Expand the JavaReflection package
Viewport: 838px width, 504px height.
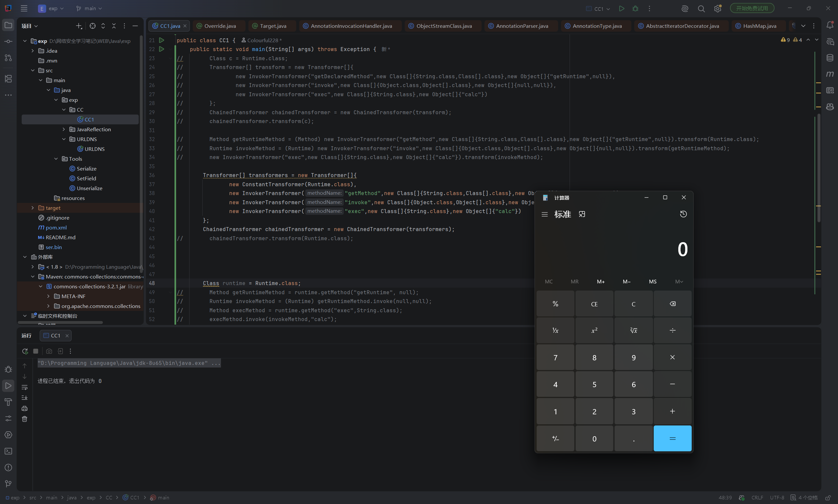[64, 129]
